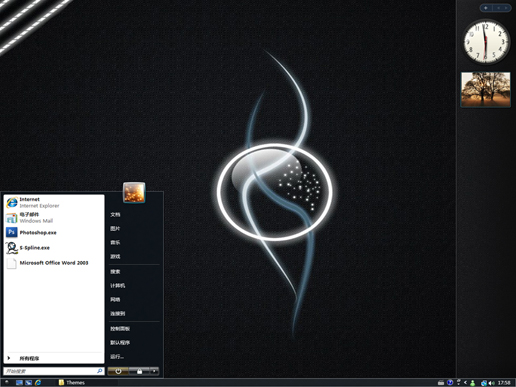Open the shutdown options arrow menu
Image resolution: width=516 pixels, height=387 pixels.
coord(154,371)
